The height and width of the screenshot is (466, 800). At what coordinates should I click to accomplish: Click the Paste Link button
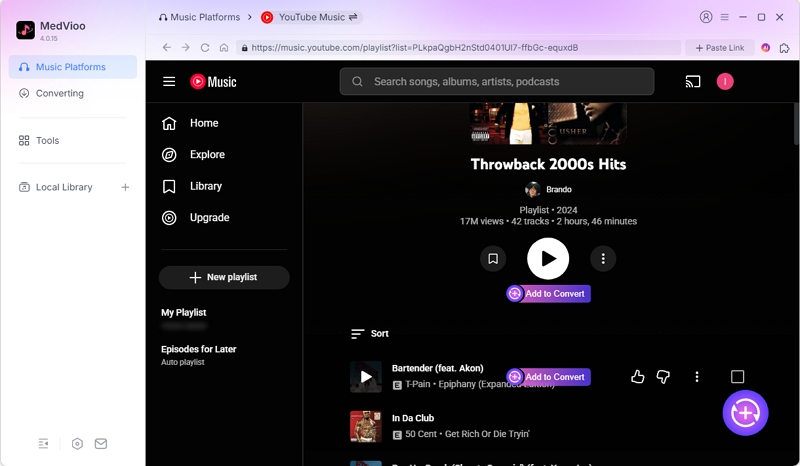(x=720, y=47)
